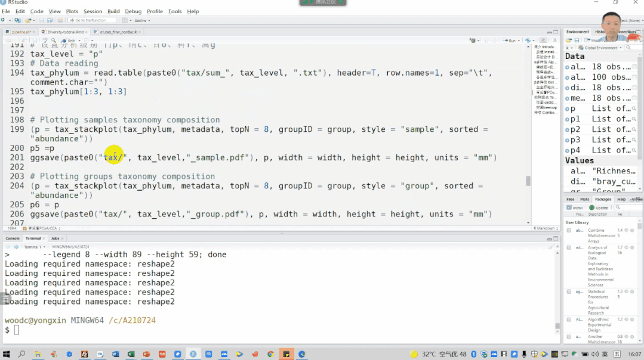Toggle checkbox for the 'ad...' Ecological Data package
This screenshot has height=360, width=644.
coord(569,247)
